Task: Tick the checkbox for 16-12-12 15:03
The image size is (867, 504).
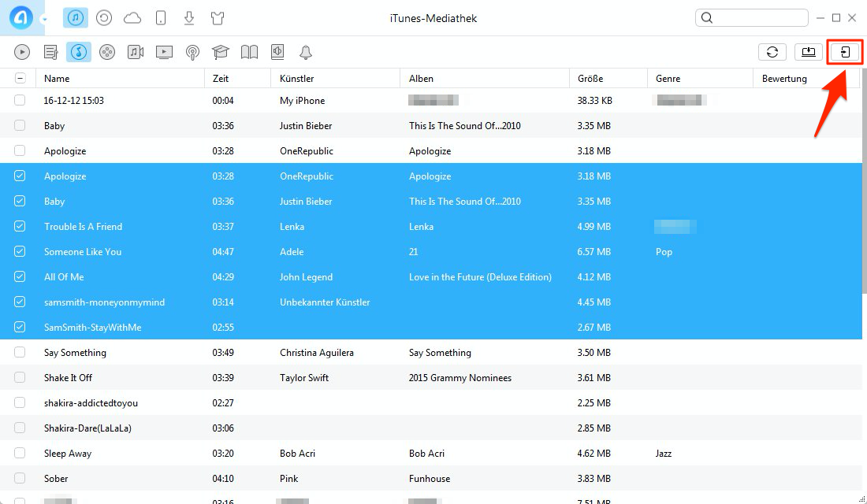Action: (20, 100)
